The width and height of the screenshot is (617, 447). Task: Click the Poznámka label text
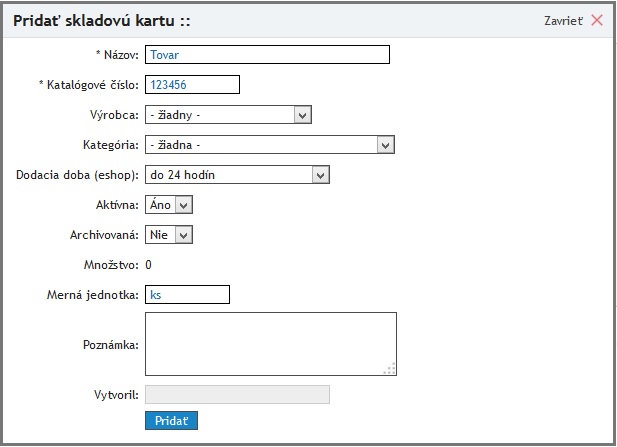[110, 344]
